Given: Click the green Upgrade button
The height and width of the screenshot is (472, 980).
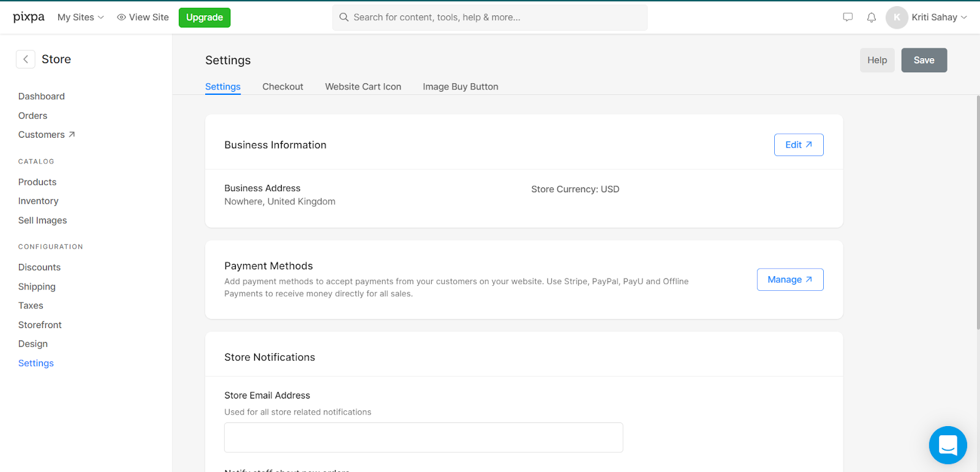Looking at the screenshot, I should (x=205, y=18).
